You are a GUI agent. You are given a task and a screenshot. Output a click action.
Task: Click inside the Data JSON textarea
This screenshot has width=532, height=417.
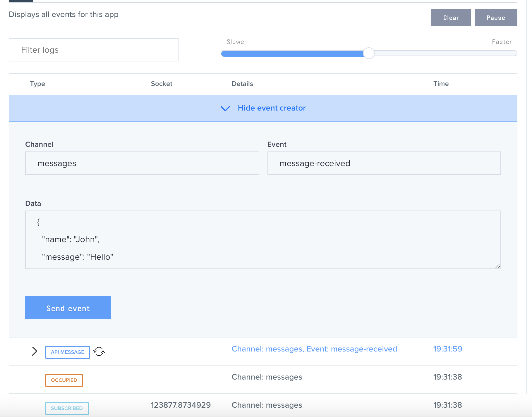[x=263, y=240]
